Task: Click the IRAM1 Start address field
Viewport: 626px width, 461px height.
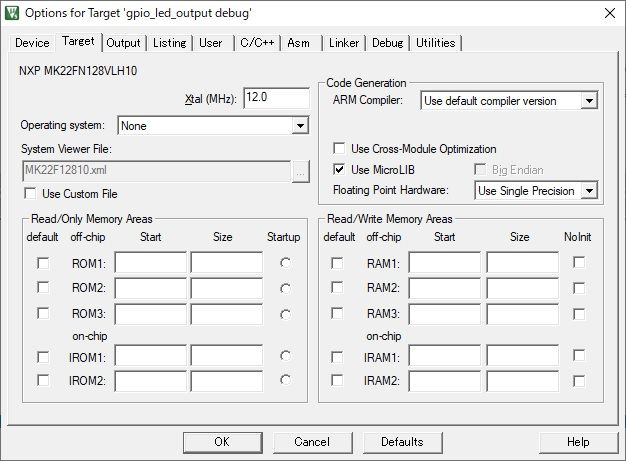Action: coord(445,355)
